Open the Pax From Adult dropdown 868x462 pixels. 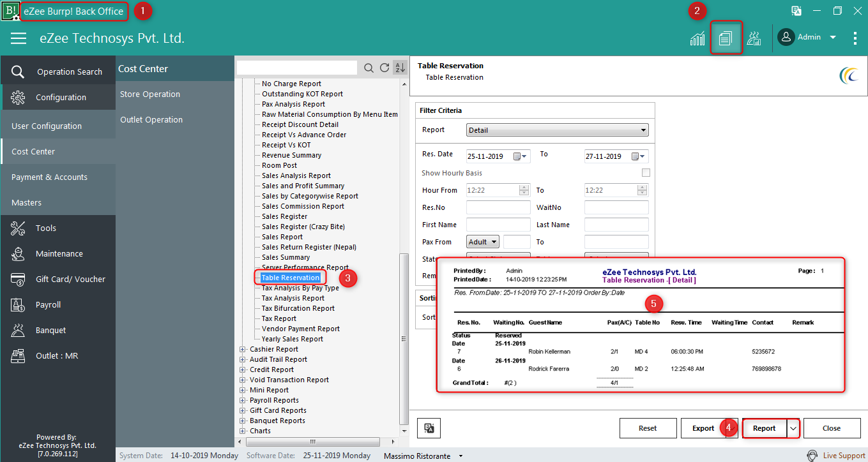coord(482,242)
